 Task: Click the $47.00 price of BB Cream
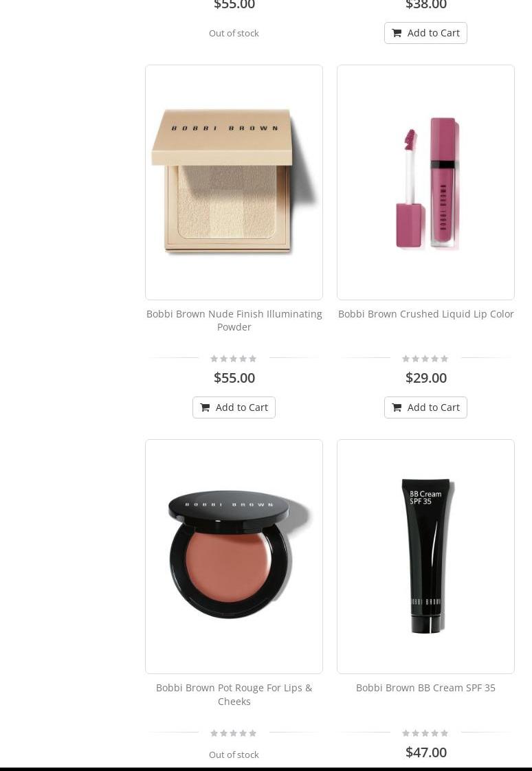pos(425,752)
